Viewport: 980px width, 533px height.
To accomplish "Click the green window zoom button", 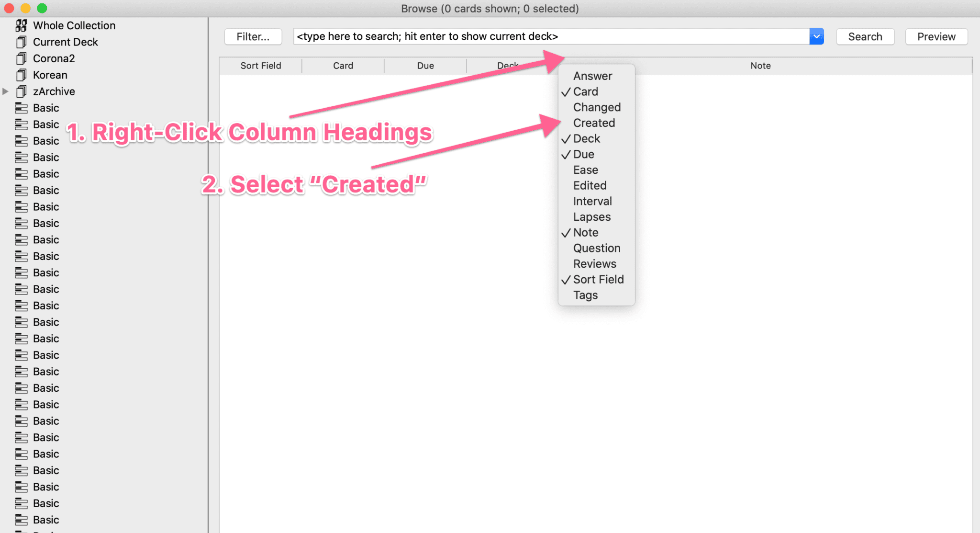I will tap(42, 8).
